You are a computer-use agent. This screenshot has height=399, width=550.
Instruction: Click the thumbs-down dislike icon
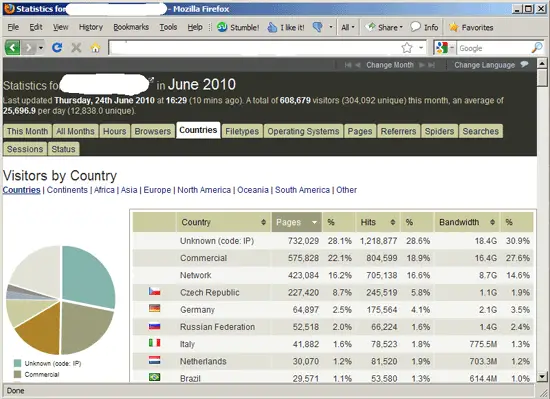(x=317, y=27)
